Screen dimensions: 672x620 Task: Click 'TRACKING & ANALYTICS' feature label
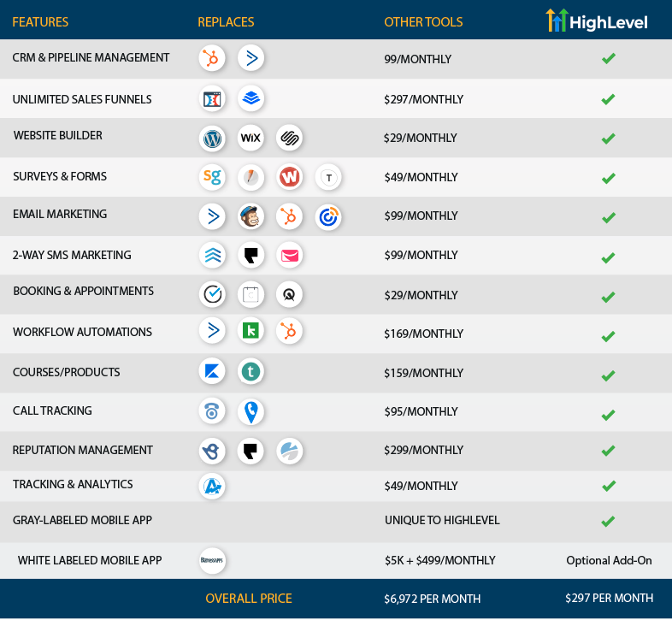[x=73, y=484]
